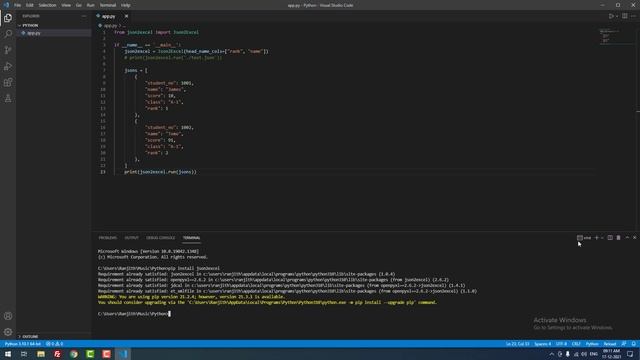Open errors and warnings count in status bar
Image resolution: width=640 pixels, height=360 pixels.
point(54,344)
